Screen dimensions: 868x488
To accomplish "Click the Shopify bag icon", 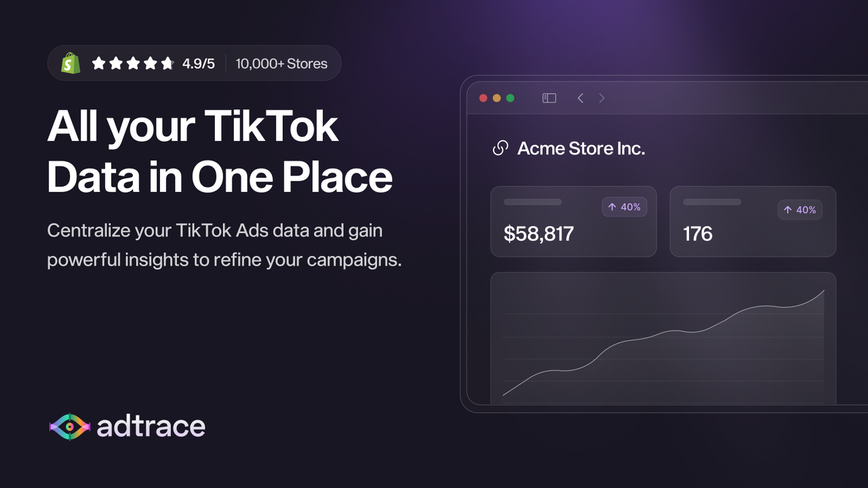I will point(71,63).
